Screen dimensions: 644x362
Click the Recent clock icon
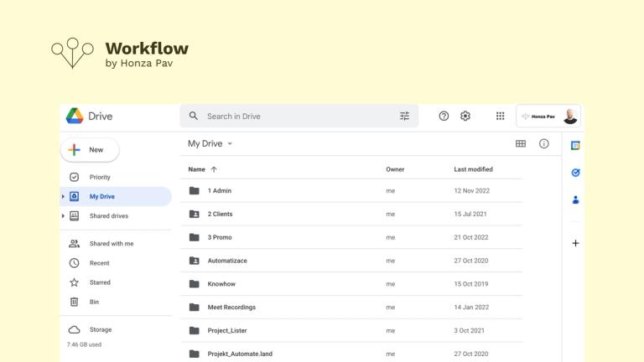(x=74, y=263)
